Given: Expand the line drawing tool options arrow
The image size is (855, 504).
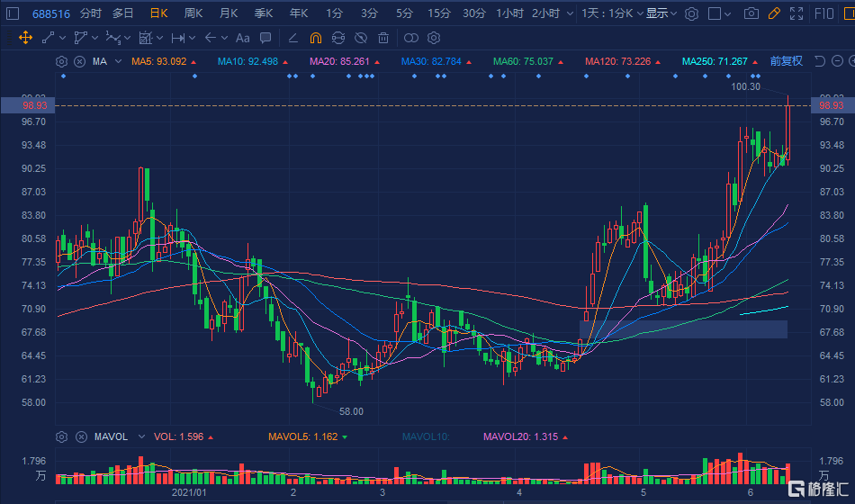Looking at the screenshot, I should 62,38.
